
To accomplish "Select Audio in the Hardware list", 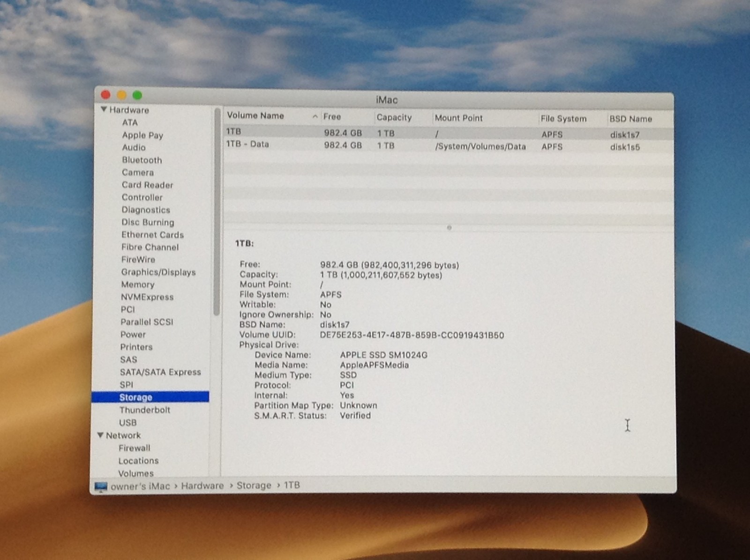I will (x=134, y=147).
